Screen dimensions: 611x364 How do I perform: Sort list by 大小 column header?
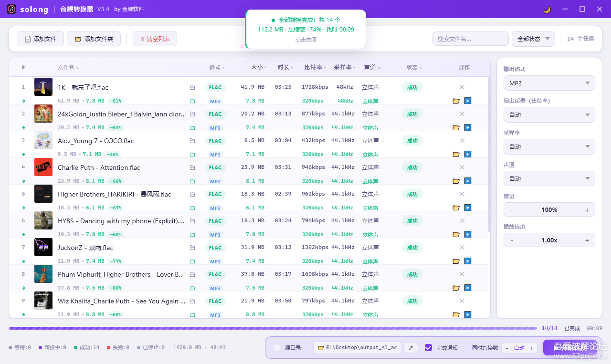click(259, 67)
